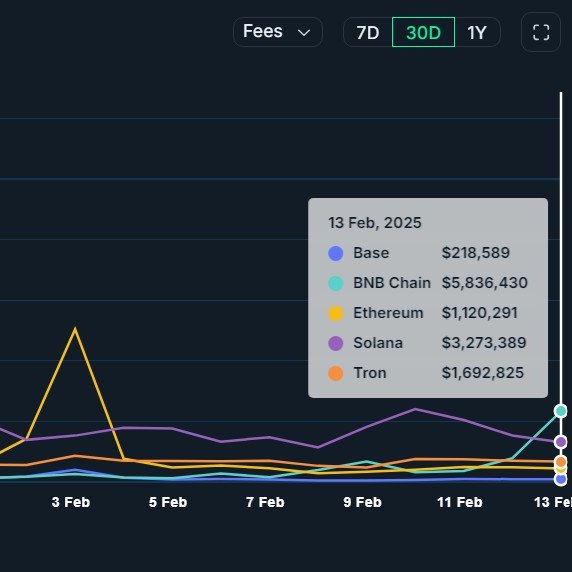Click the 'BNB Chain' label in tooltip

coord(392,283)
